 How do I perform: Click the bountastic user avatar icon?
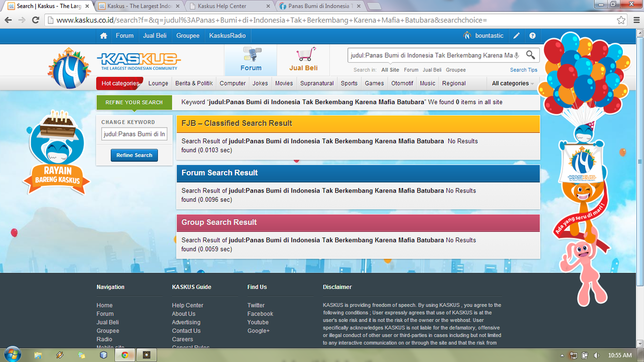(467, 36)
